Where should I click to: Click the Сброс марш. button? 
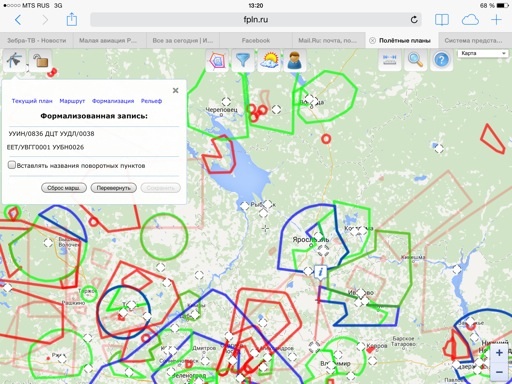point(64,188)
